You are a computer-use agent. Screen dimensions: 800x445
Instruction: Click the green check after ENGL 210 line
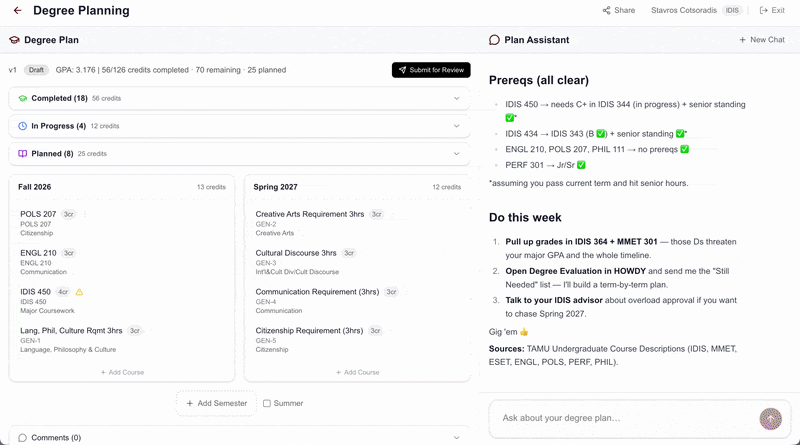pos(685,149)
